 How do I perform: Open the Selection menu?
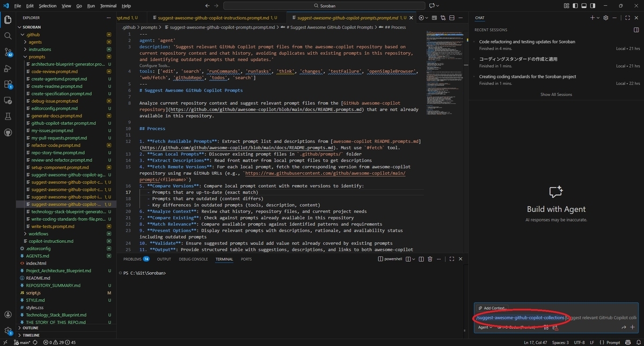[47, 6]
